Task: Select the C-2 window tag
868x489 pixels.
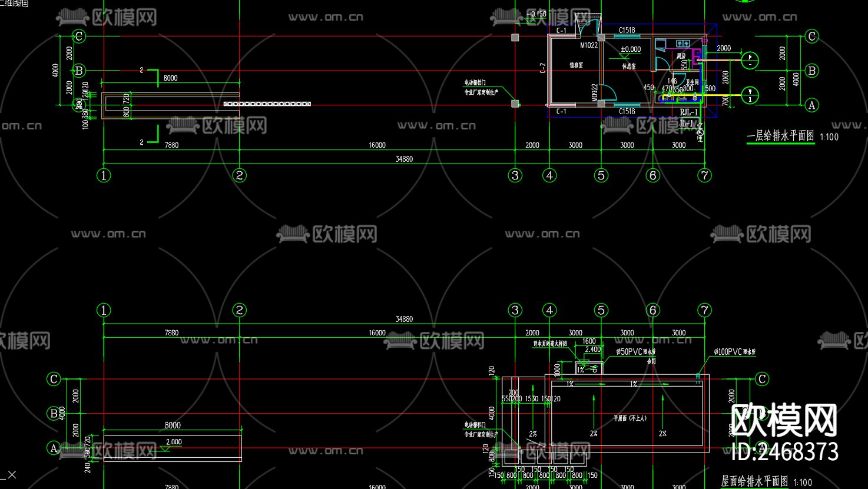Action: click(543, 68)
